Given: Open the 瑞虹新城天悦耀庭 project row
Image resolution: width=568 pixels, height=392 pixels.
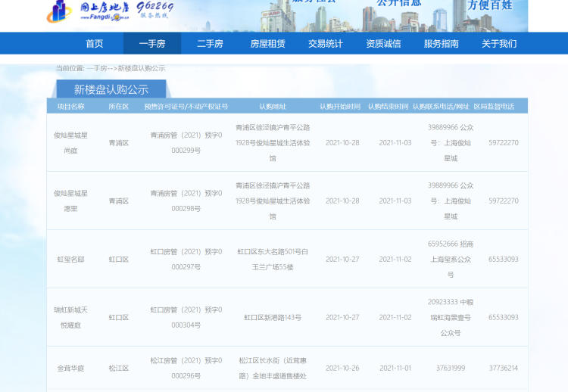Looking at the screenshot, I should coord(70,317).
